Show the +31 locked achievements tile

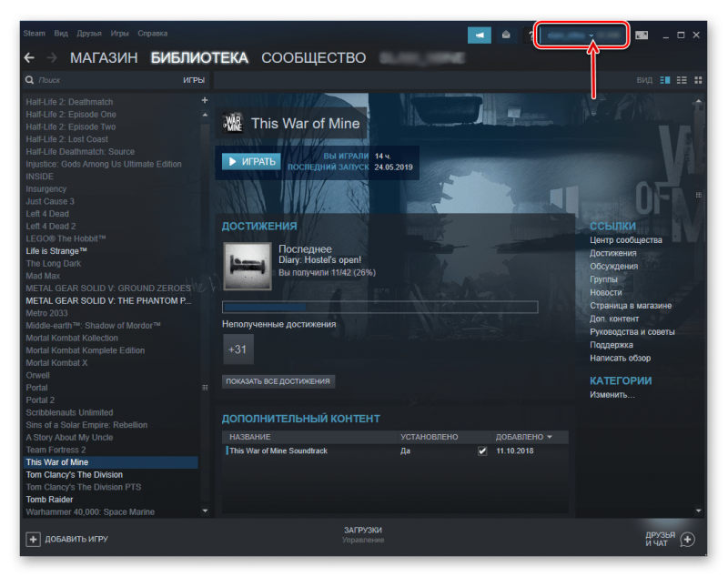238,349
